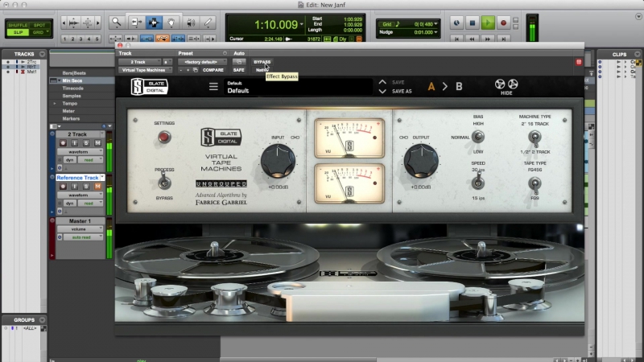Toggle the TAPE TYPE switch
This screenshot has height=362, width=644.
pos(535,183)
